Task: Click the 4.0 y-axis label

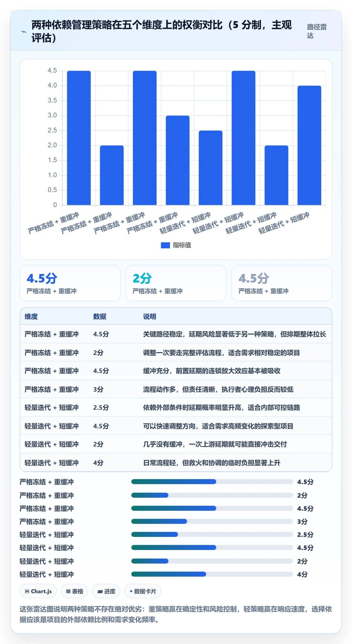Action: pos(52,85)
